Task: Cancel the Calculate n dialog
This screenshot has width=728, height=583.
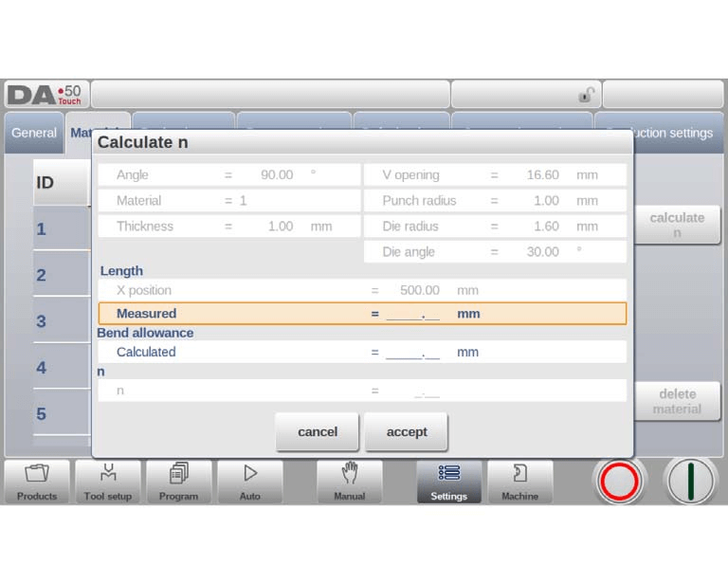Action: coord(317,432)
